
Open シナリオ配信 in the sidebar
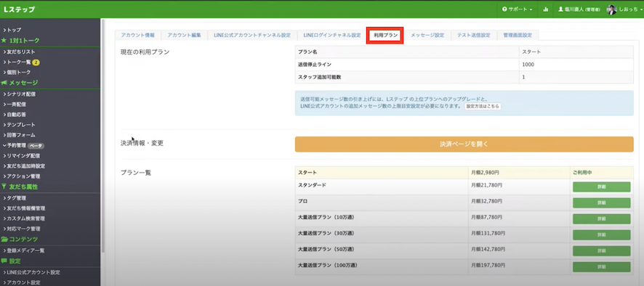19,94
